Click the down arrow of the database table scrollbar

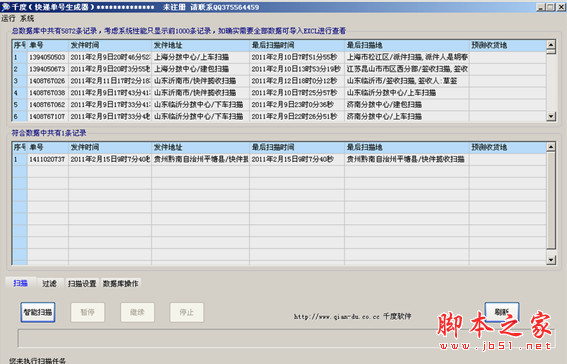(x=551, y=116)
